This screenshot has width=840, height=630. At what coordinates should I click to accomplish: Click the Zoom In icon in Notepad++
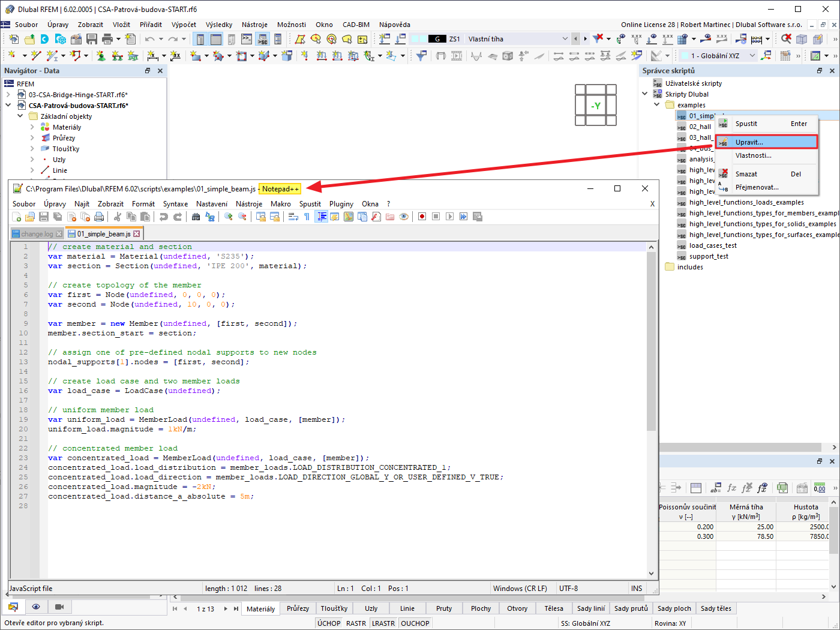tap(229, 217)
